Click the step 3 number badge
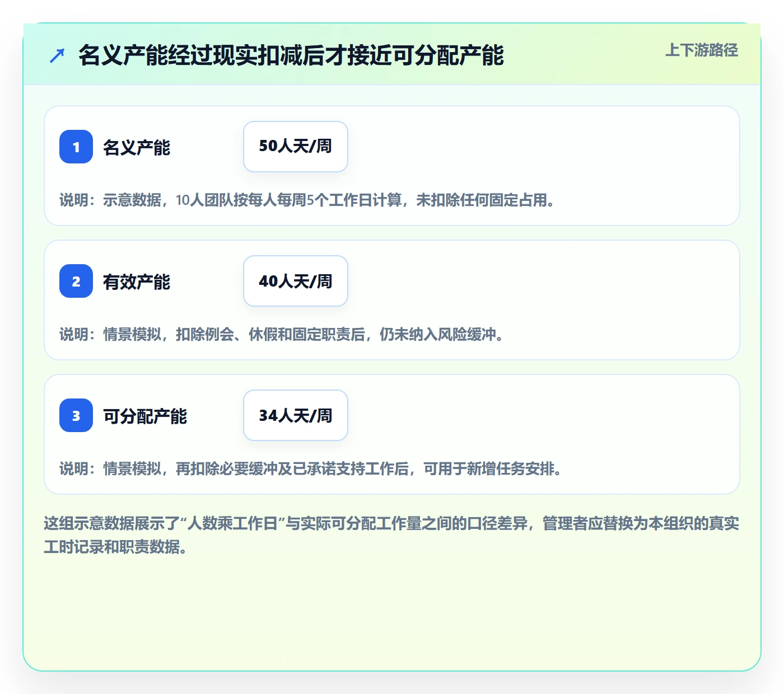The height and width of the screenshot is (694, 784). 76,415
